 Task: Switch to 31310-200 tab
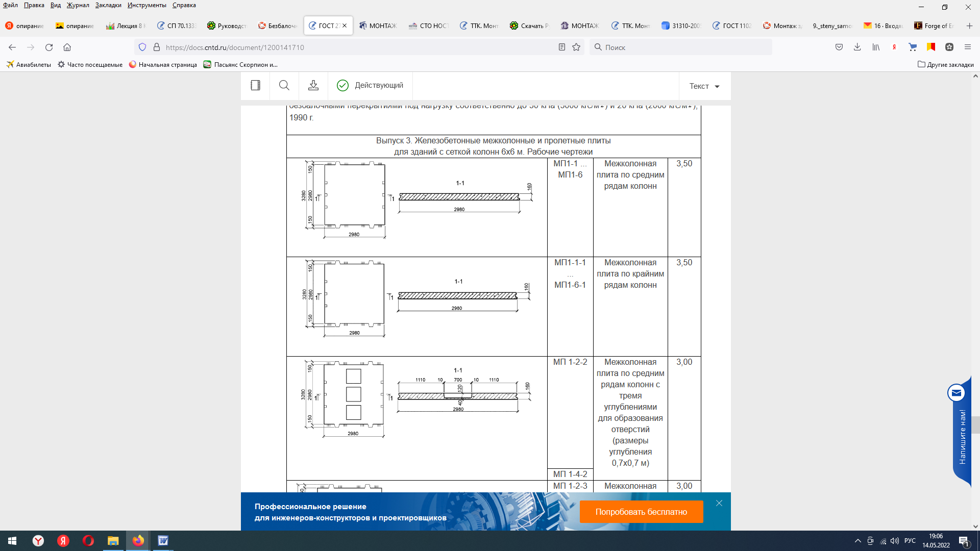point(681,26)
